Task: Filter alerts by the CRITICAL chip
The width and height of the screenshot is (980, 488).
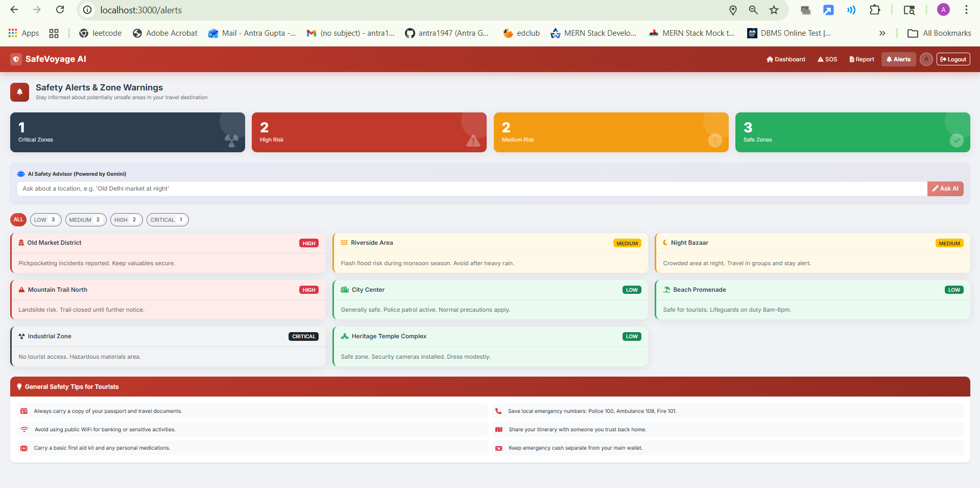Action: [x=168, y=220]
